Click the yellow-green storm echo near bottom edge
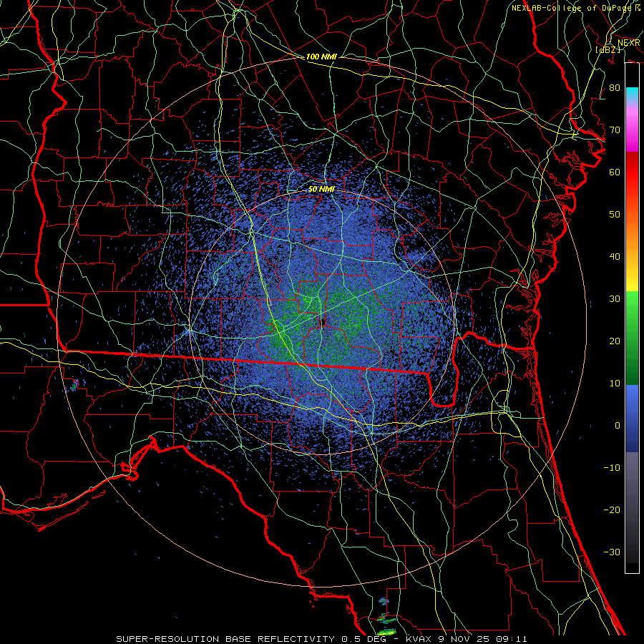Image resolution: width=644 pixels, height=644 pixels. point(387,632)
